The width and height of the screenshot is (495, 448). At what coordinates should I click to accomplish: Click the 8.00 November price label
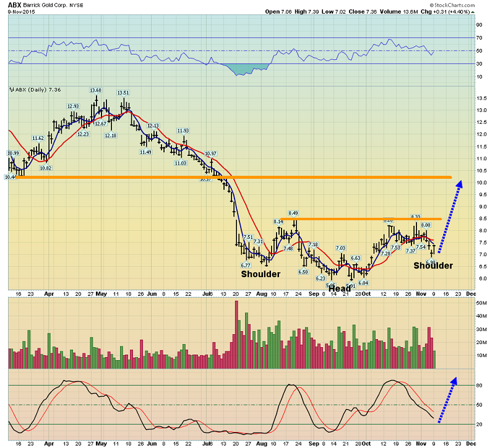pyautogui.click(x=426, y=225)
